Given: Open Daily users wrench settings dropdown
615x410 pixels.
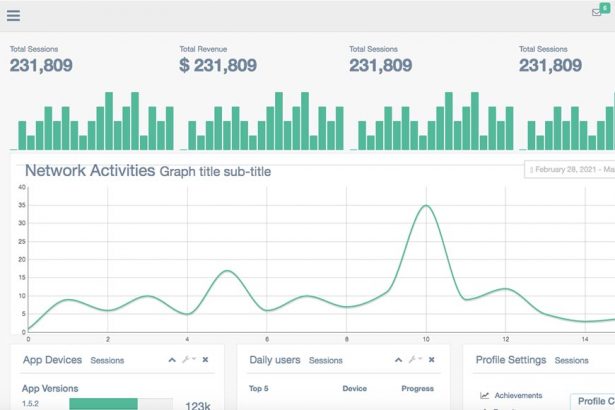Looking at the screenshot, I should click(x=412, y=360).
